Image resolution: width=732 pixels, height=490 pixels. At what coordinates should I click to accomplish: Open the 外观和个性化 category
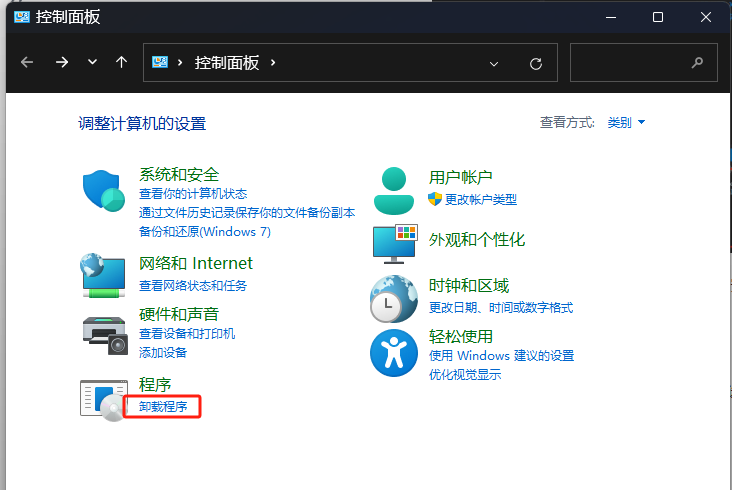(477, 239)
